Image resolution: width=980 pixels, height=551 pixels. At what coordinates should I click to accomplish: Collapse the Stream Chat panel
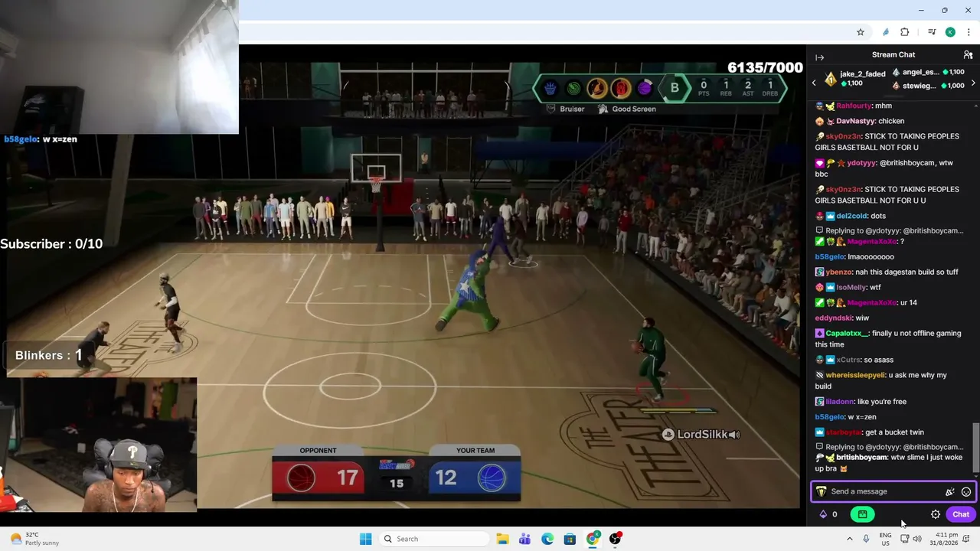pyautogui.click(x=819, y=57)
